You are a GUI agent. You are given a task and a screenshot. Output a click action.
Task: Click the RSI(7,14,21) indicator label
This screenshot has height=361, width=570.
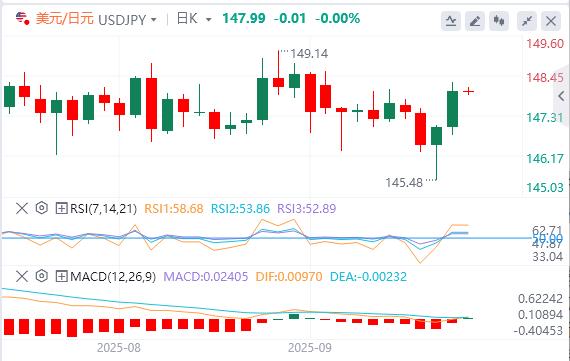(104, 209)
